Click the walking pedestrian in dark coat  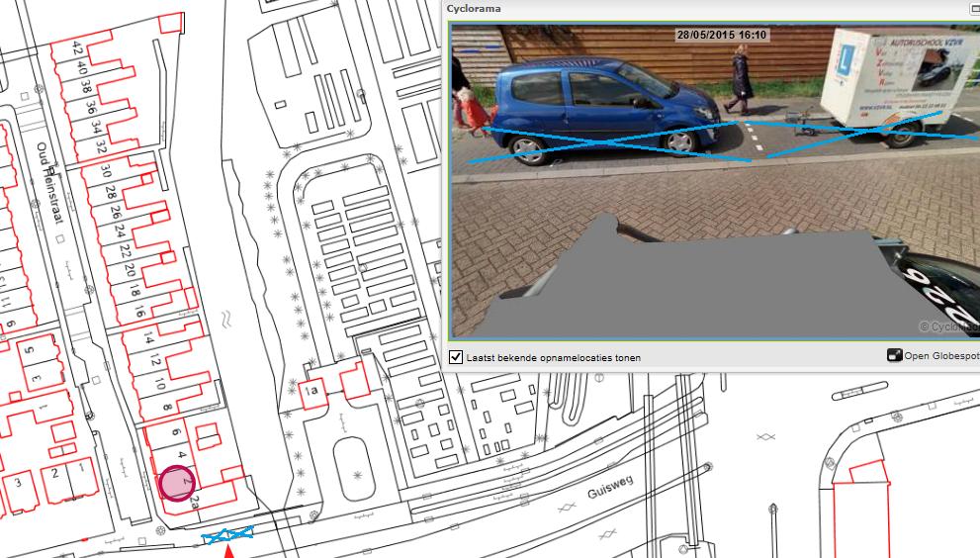click(740, 76)
